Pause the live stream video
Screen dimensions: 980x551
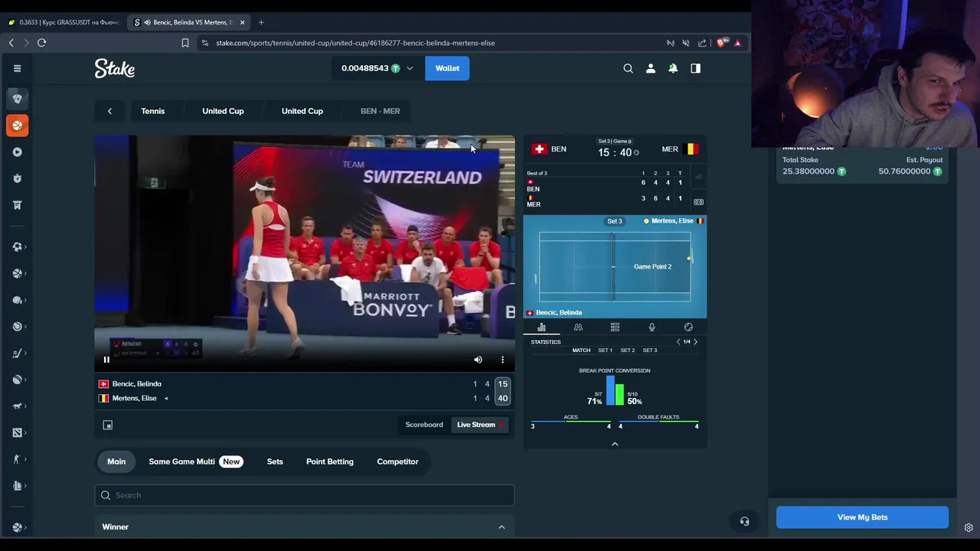point(106,360)
